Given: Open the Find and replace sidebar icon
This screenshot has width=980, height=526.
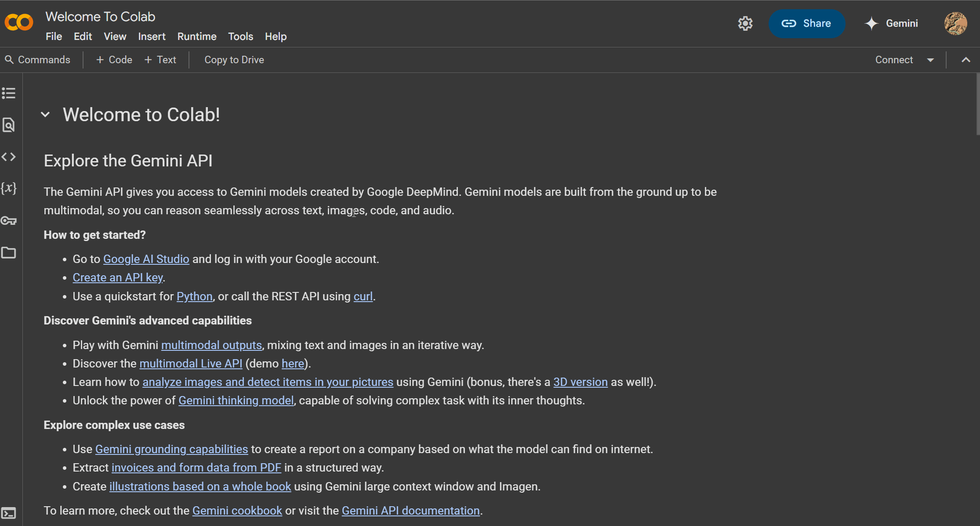Looking at the screenshot, I should (x=9, y=125).
